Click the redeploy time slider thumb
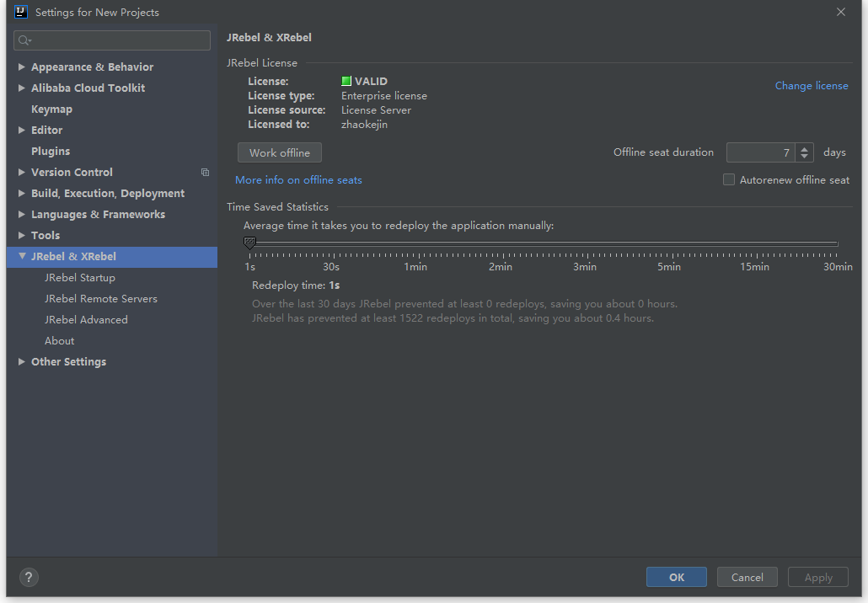Viewport: 868px width, 603px height. pos(249,243)
